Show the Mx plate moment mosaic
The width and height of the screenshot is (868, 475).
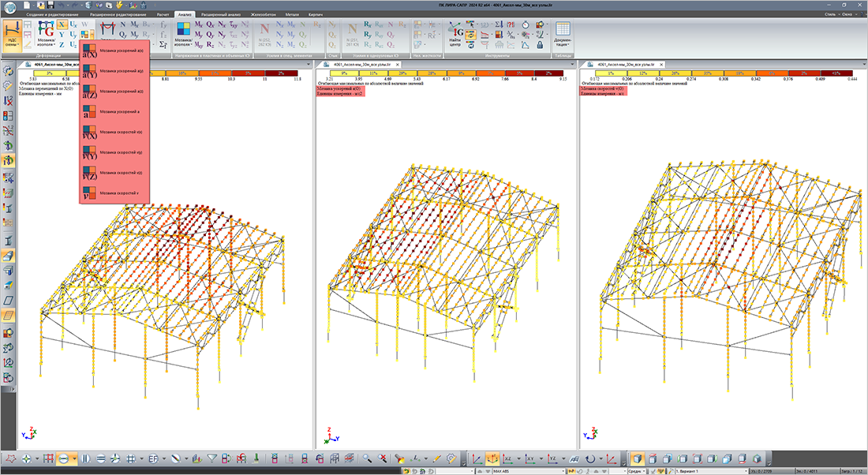click(x=199, y=25)
